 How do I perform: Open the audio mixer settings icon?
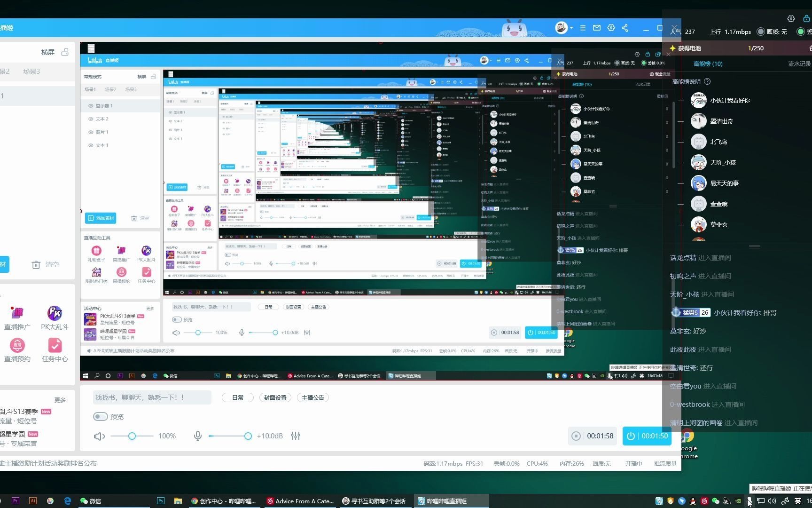296,437
